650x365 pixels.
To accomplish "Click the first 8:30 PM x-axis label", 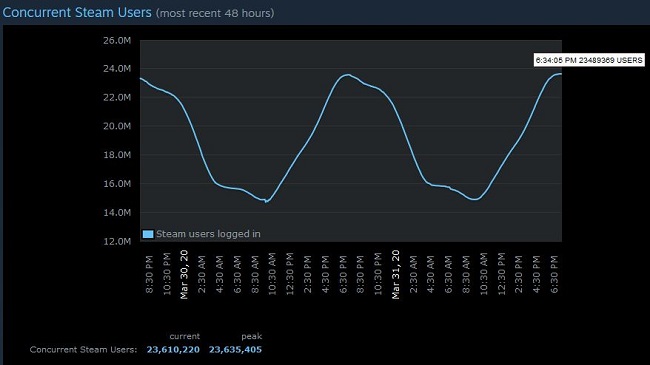I will [149, 275].
